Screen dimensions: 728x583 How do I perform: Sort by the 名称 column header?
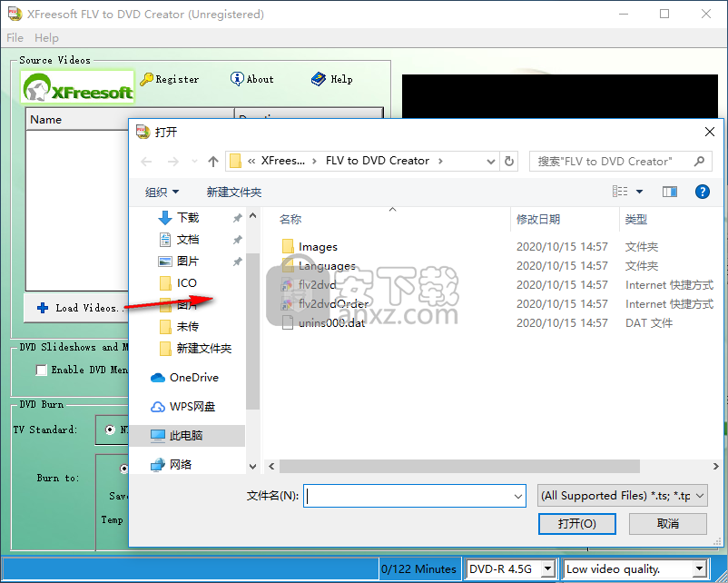[290, 219]
